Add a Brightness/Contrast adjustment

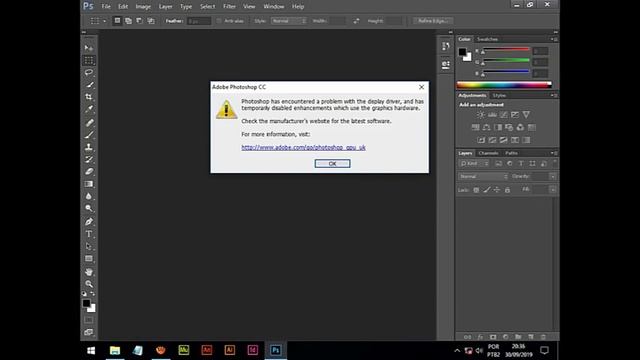(x=481, y=115)
